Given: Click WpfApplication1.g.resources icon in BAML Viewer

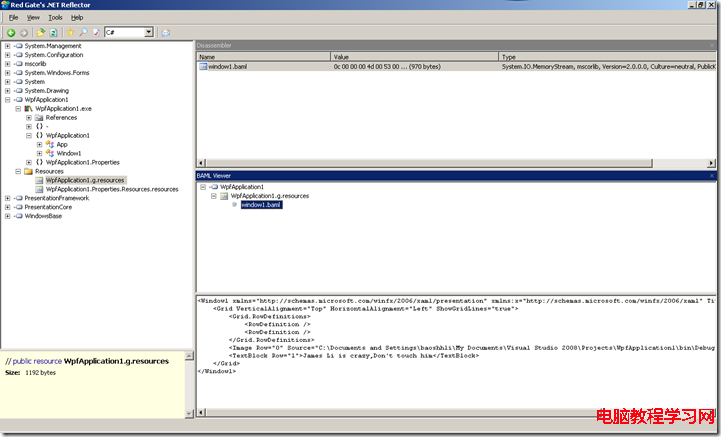Looking at the screenshot, I should pos(224,196).
